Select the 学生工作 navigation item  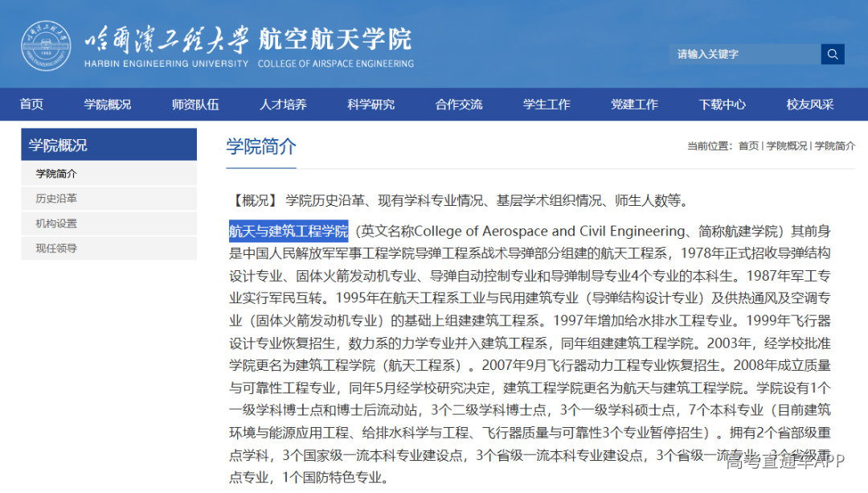(547, 104)
